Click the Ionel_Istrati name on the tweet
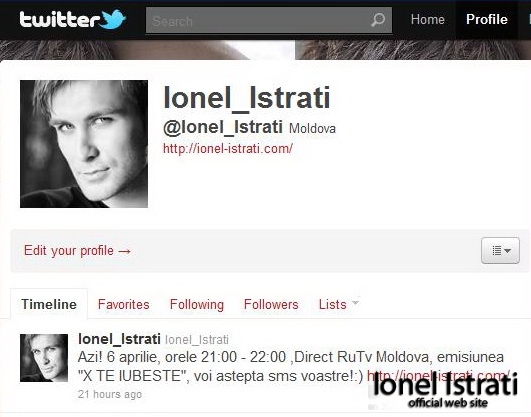Screen dimensions: 531x417 point(119,339)
